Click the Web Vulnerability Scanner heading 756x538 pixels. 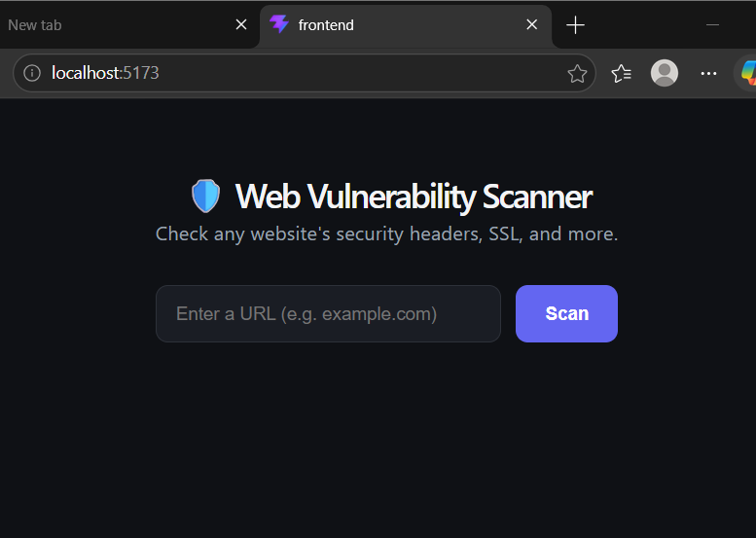tap(414, 197)
